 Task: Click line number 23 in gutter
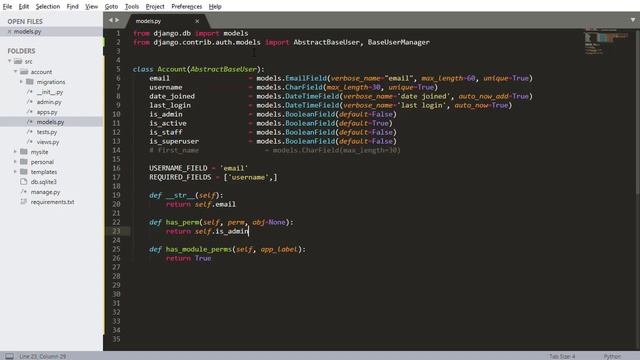click(116, 231)
